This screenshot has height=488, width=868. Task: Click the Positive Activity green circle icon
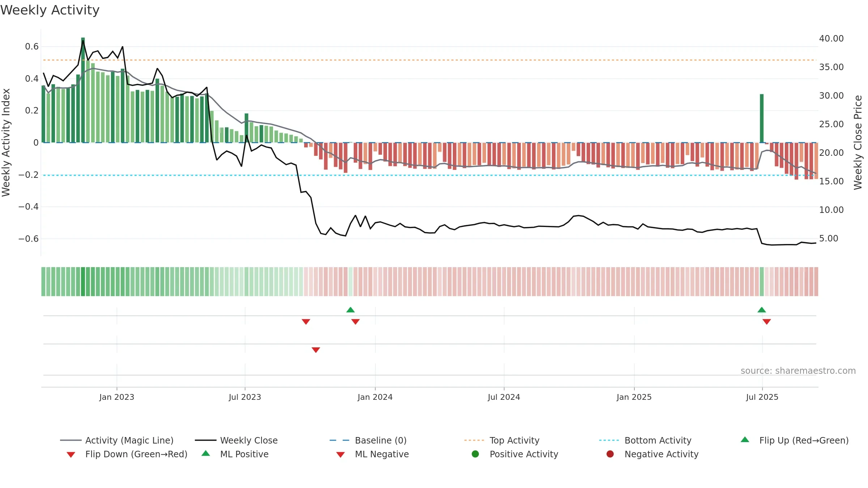(x=475, y=454)
